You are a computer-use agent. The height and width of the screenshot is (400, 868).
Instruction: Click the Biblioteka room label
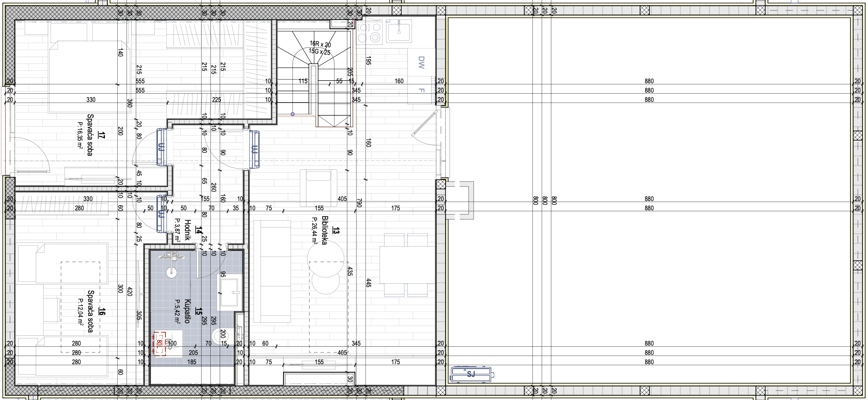325,230
